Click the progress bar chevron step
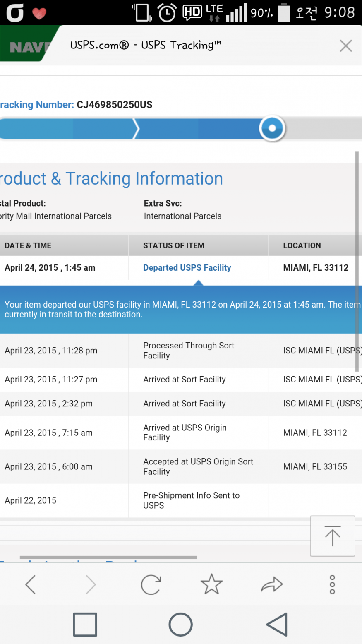Viewport: 362px width, 644px height. coord(136,129)
